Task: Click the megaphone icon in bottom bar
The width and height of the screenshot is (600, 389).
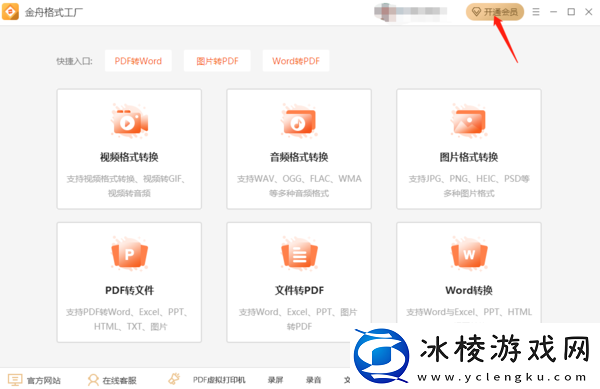Action: (x=174, y=379)
